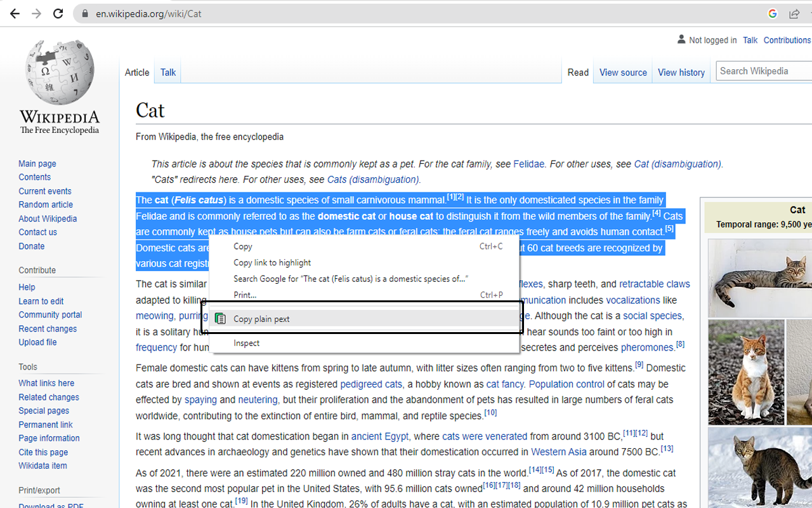Viewport: 812px width, 508px height.
Task: Open the Felidae link
Action: (x=528, y=164)
